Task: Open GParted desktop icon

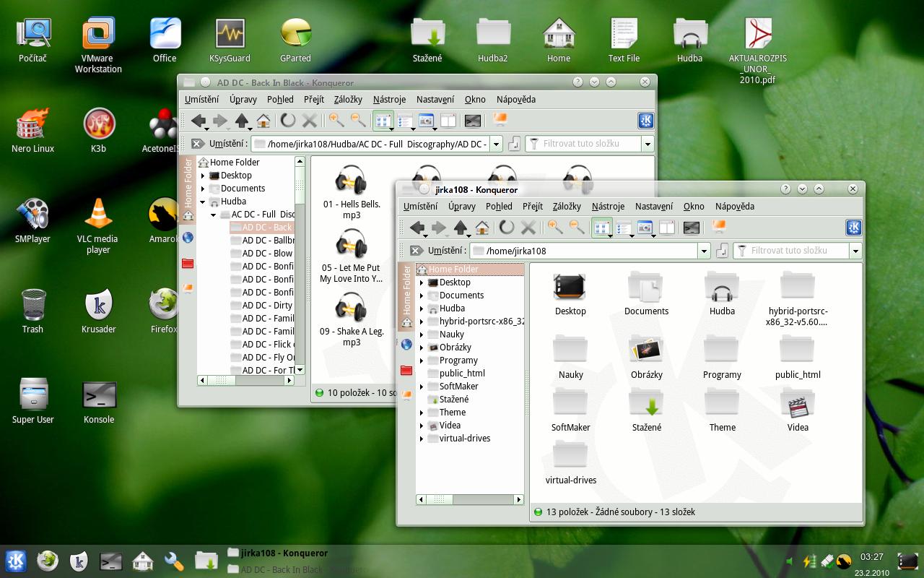Action: (295, 41)
